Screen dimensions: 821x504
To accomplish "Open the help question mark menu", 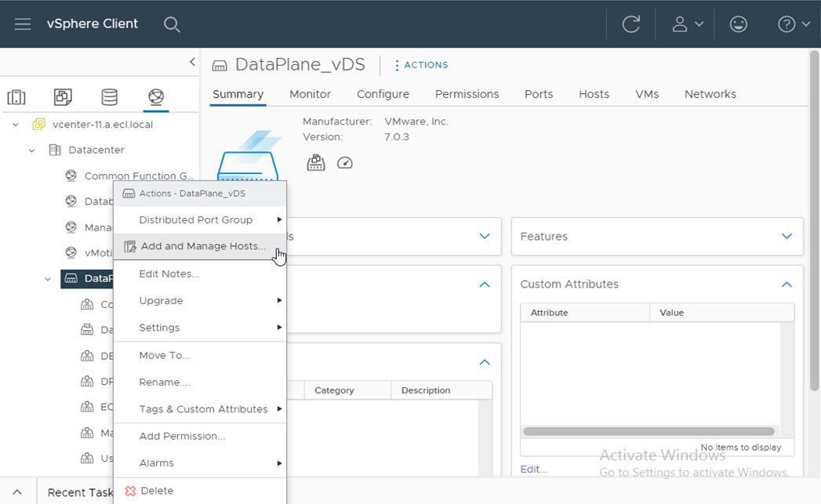I will click(793, 24).
